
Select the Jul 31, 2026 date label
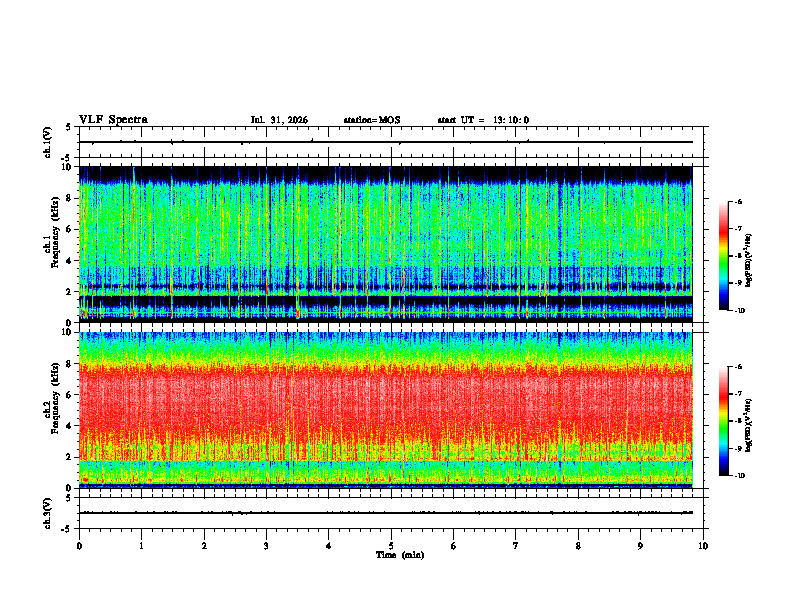pos(279,120)
